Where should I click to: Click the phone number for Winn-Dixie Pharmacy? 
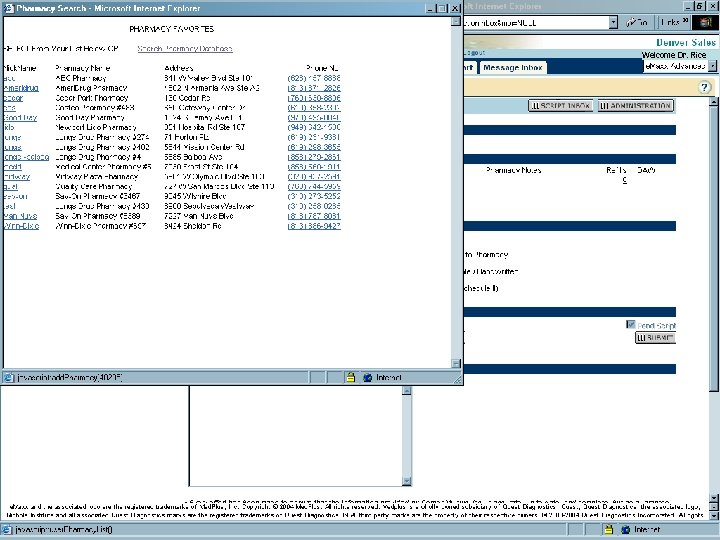coord(314,226)
